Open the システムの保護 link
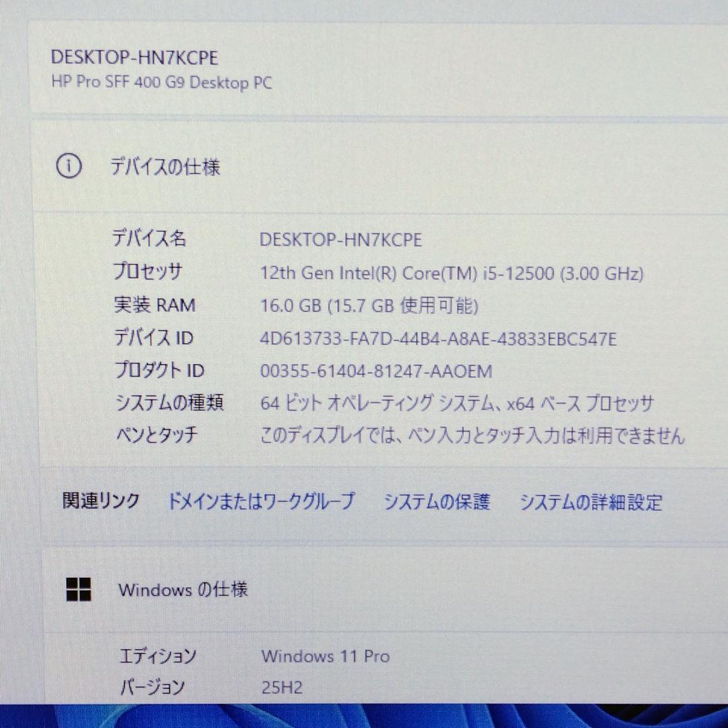The image size is (728, 728). pos(436,502)
